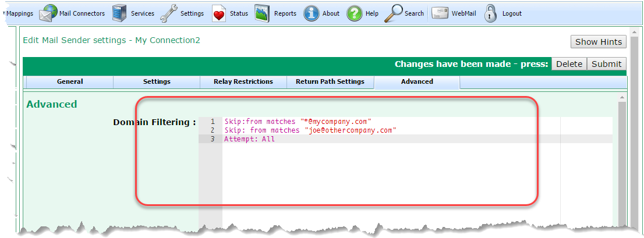
Task: Click the 'Domain Filtering :' label
Action: [x=154, y=122]
